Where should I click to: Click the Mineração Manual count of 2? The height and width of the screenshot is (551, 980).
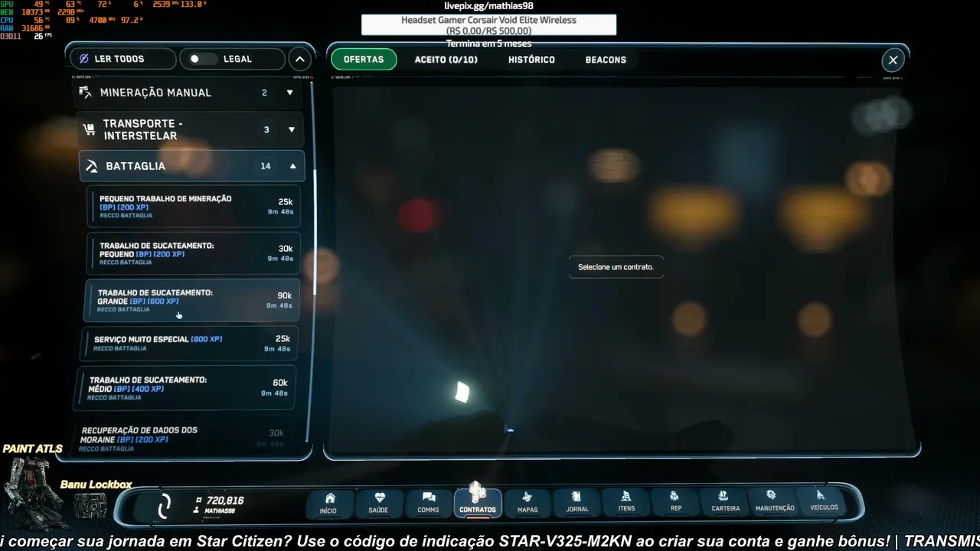point(264,93)
